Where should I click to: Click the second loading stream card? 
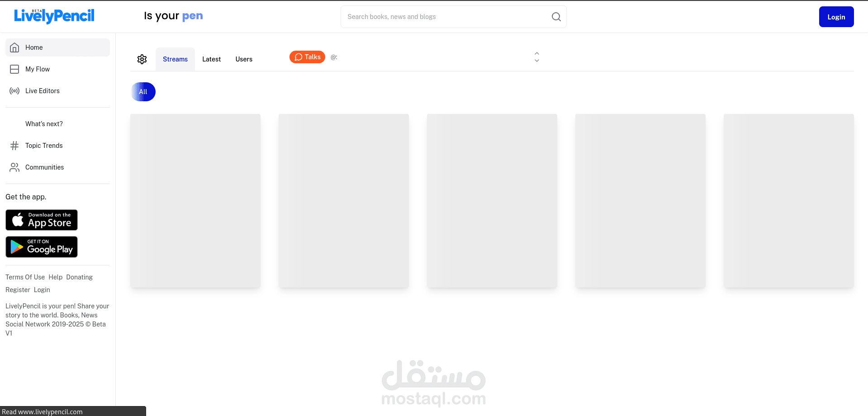tap(344, 201)
